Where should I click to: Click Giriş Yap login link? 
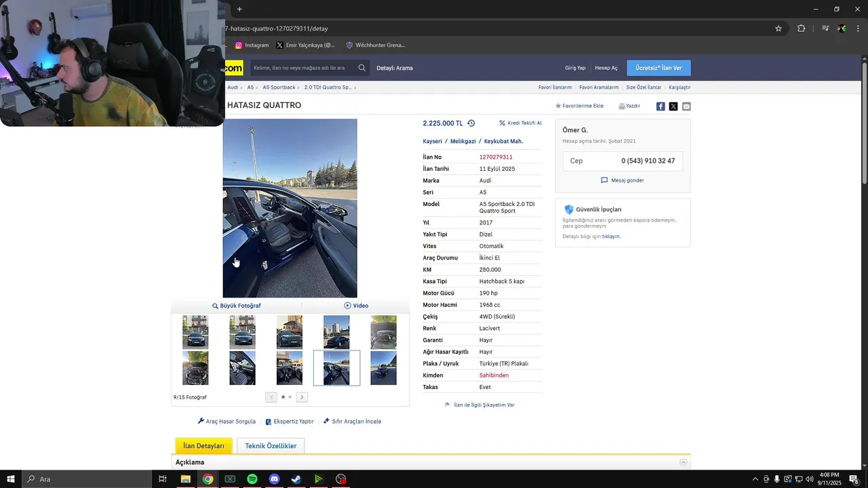(x=575, y=68)
